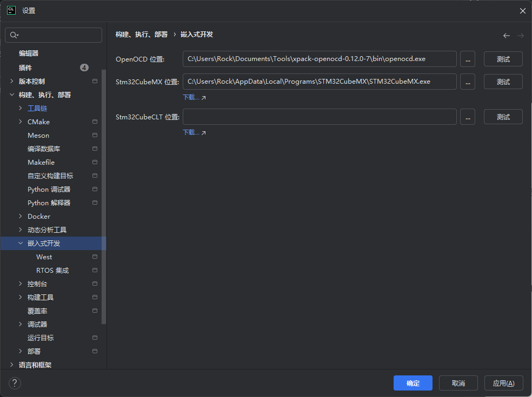532x397 pixels.
Task: Click the 嵌入式开发 breadcrumb
Action: point(197,34)
